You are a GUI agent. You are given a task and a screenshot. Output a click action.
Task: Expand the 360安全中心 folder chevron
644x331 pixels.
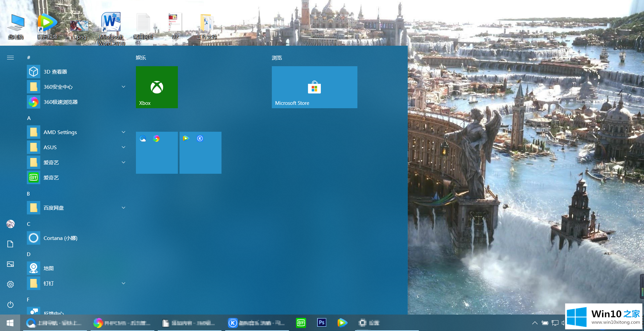point(123,87)
